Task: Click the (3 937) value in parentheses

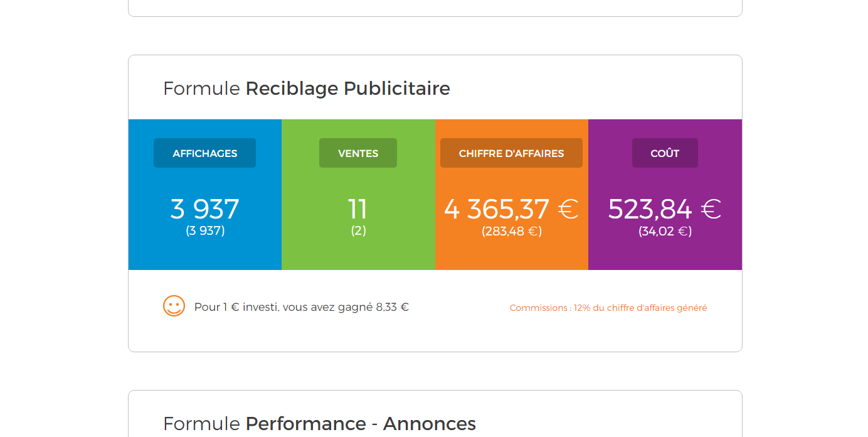Action: (205, 231)
